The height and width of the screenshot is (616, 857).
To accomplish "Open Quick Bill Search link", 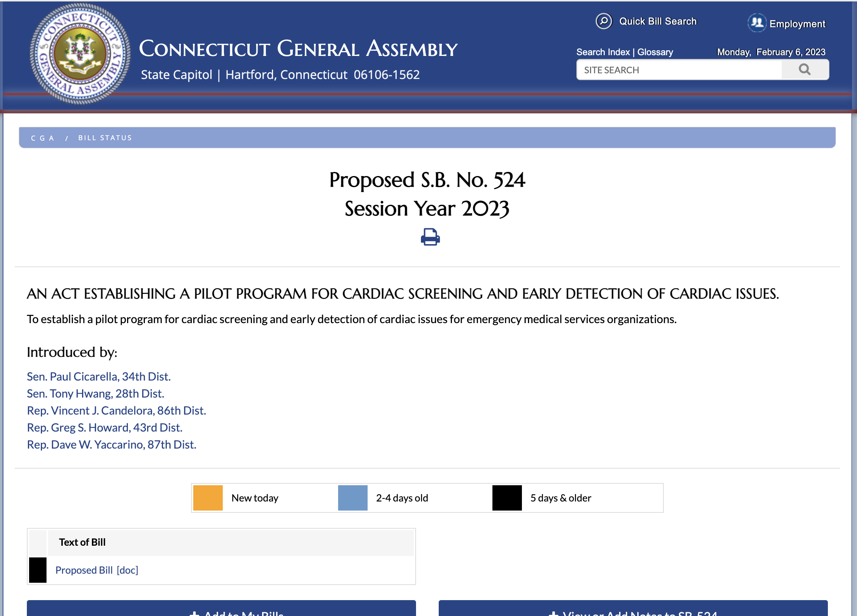I will click(x=658, y=22).
